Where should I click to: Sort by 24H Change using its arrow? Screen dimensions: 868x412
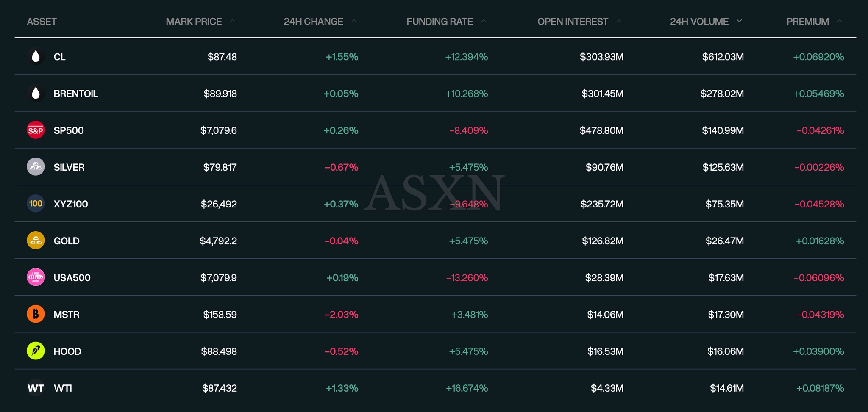pyautogui.click(x=354, y=21)
